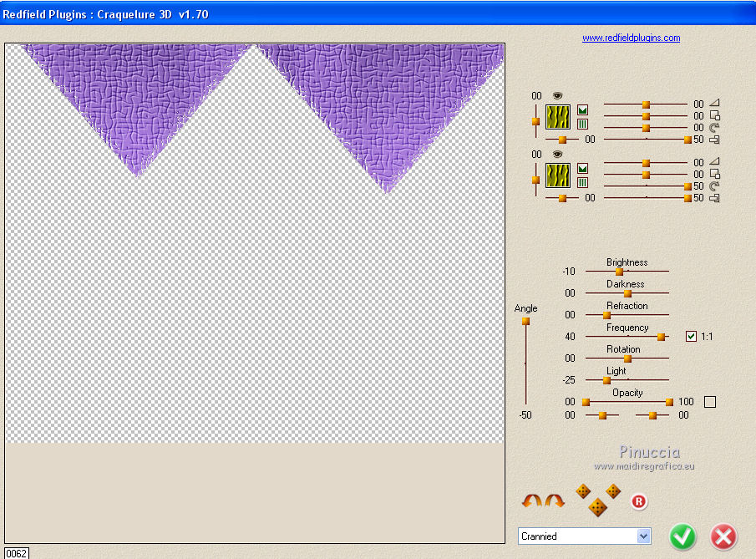The width and height of the screenshot is (756, 559).
Task: Click the top-left random dice
Action: point(583,491)
